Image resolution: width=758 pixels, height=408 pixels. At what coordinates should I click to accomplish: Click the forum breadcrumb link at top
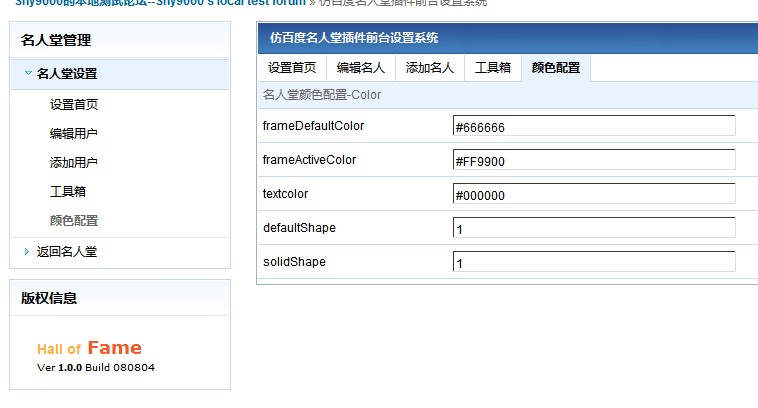[160, 2]
